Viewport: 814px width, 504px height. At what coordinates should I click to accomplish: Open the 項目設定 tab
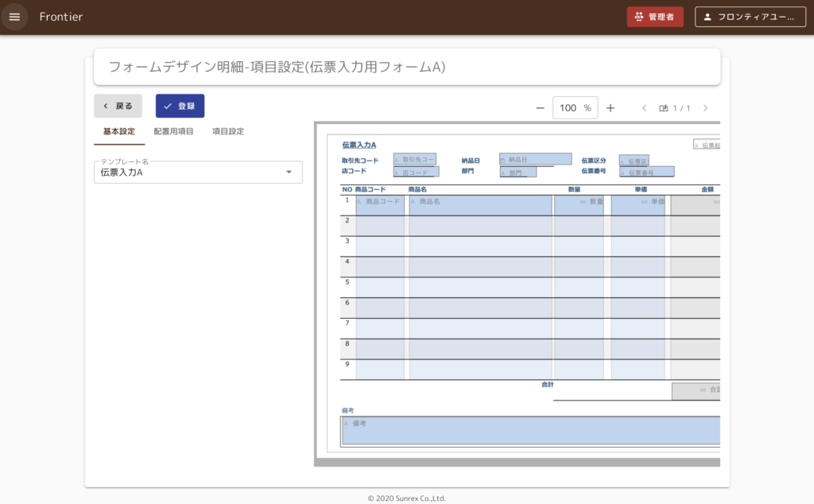pyautogui.click(x=228, y=131)
